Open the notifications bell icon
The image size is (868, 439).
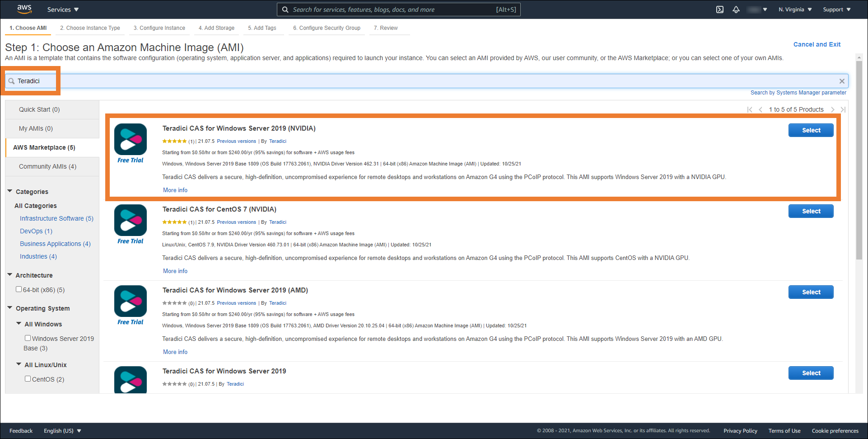tap(736, 9)
